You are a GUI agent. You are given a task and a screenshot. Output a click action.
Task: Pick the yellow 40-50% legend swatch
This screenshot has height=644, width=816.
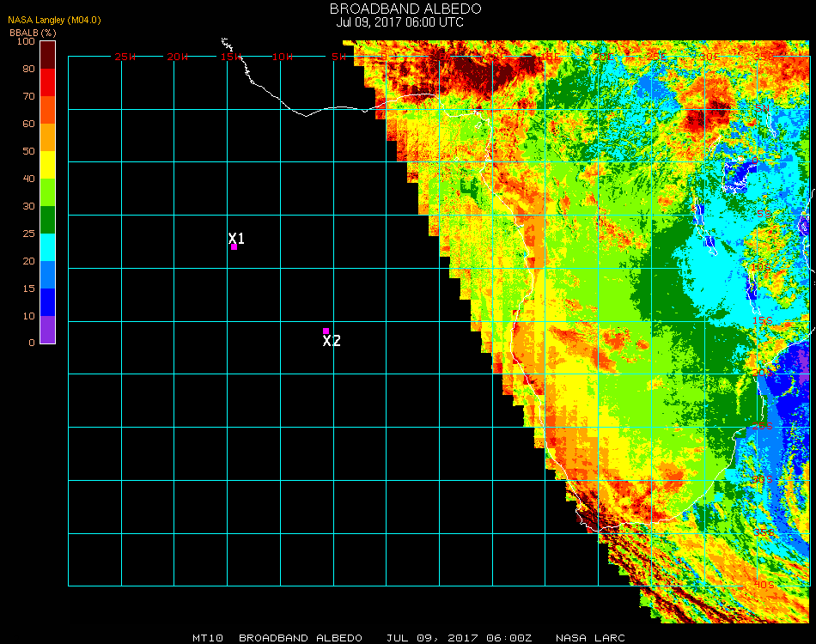point(48,165)
